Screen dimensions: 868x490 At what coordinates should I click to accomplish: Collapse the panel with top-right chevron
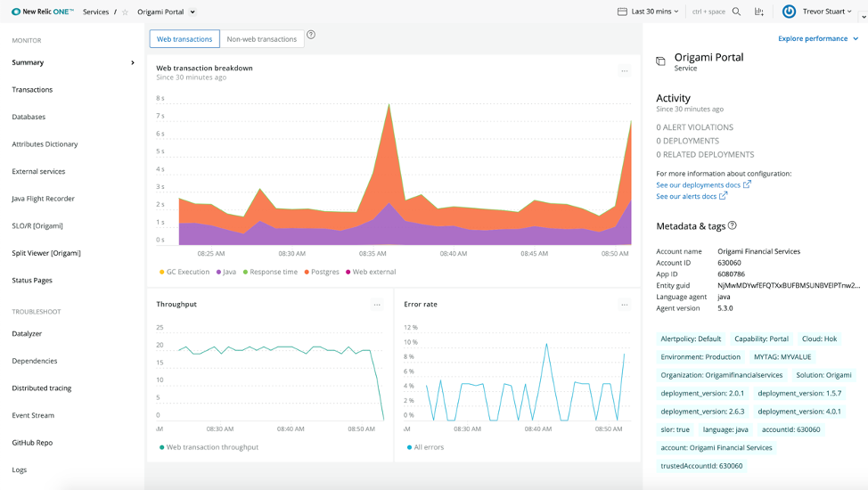tap(864, 17)
